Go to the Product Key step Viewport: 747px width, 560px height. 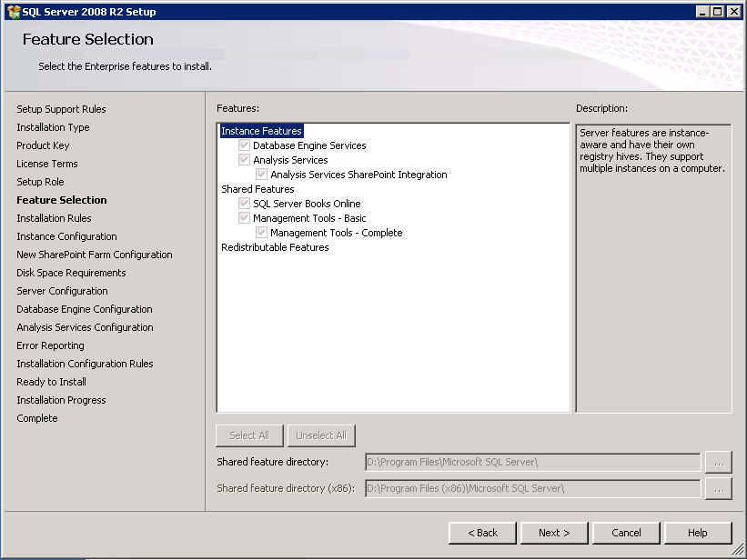point(43,145)
